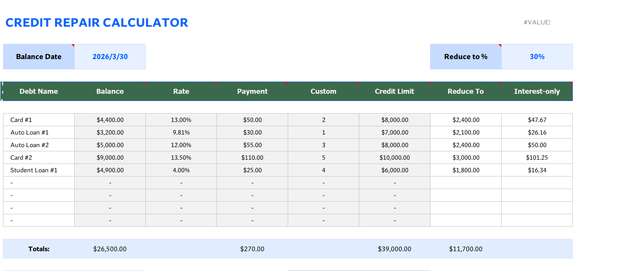The width and height of the screenshot is (644, 271).
Task: Select the Card #2 debt name cell
Action: (39, 157)
